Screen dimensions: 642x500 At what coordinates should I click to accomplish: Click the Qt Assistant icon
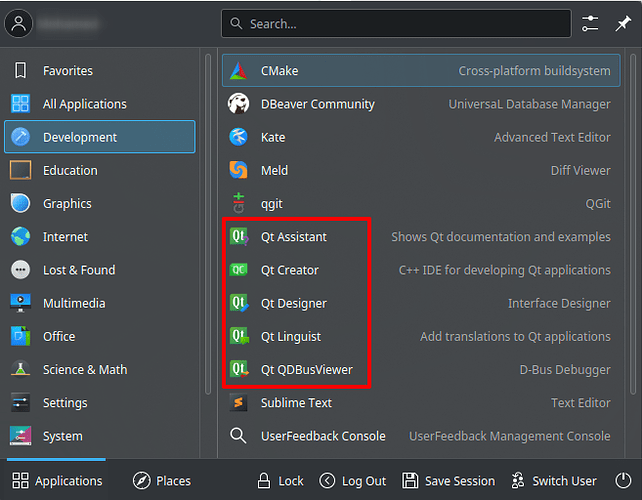coord(239,237)
